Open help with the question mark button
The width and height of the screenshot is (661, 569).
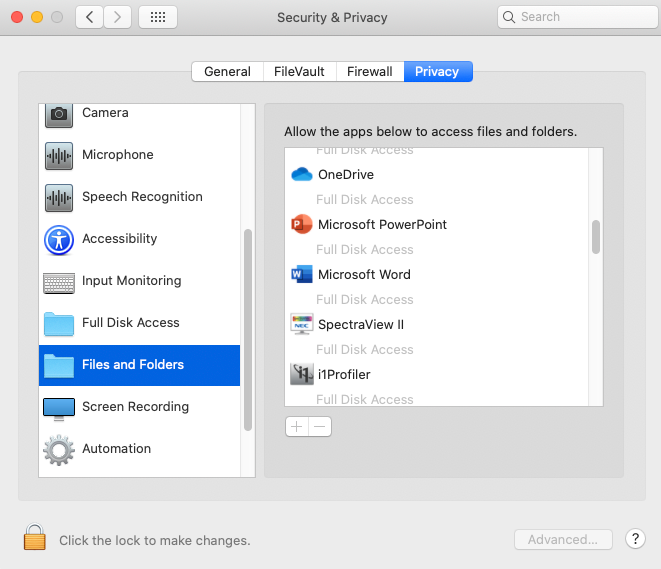click(x=635, y=539)
